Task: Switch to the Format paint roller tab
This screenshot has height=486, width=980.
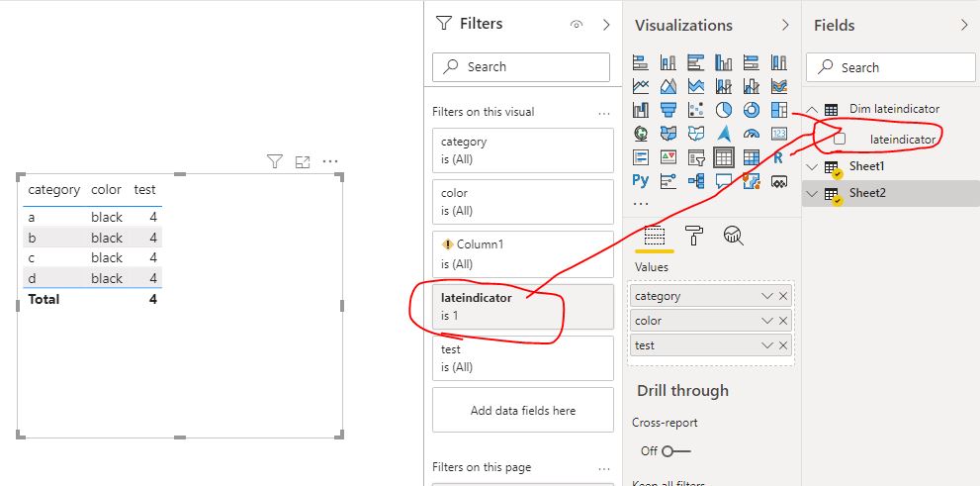Action: coord(694,236)
